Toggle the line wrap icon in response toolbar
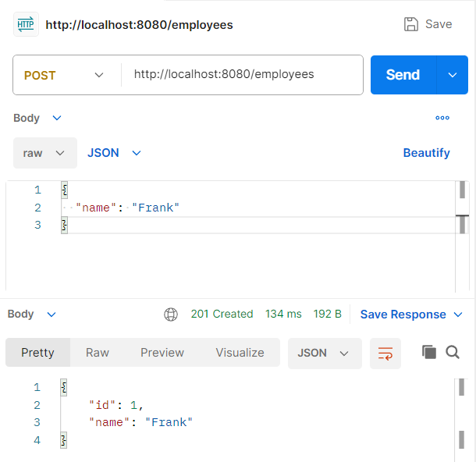 pyautogui.click(x=385, y=354)
